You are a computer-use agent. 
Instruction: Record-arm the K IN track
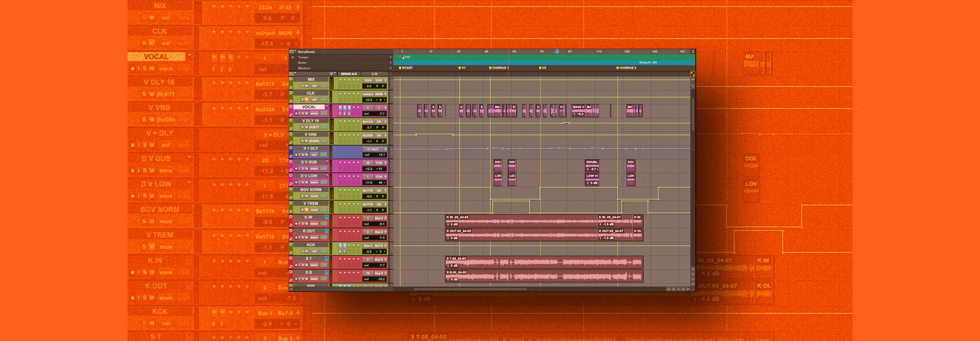(x=296, y=223)
